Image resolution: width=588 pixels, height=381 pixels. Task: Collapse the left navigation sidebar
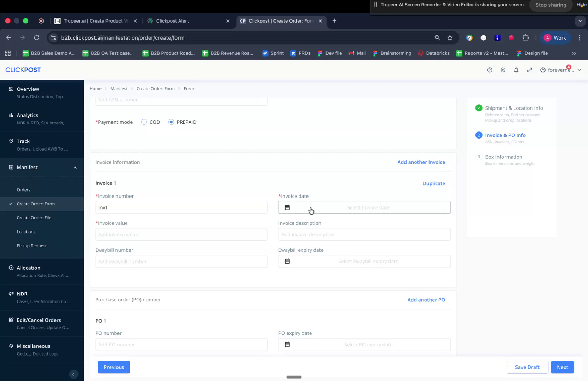click(73, 374)
